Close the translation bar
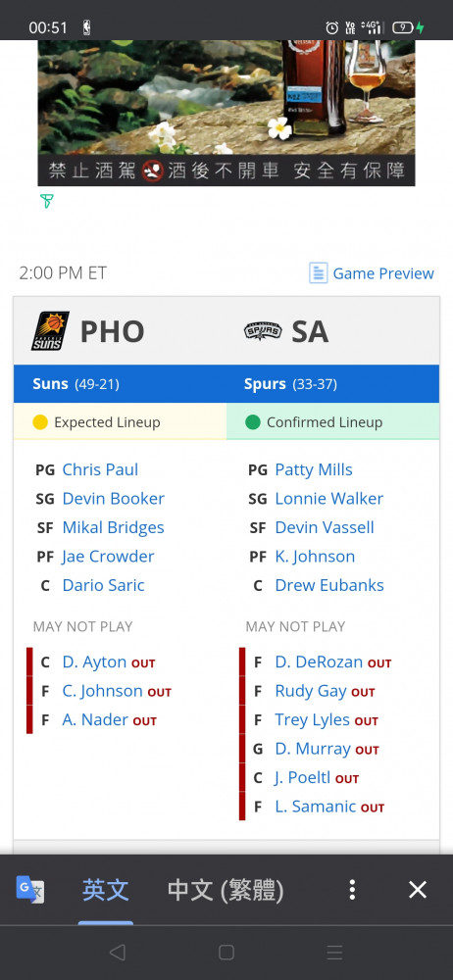 (418, 890)
